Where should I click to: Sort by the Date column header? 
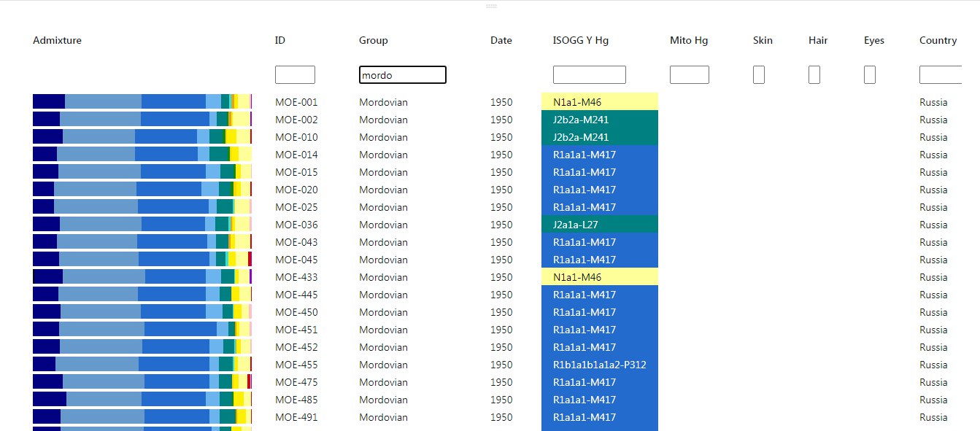point(501,41)
